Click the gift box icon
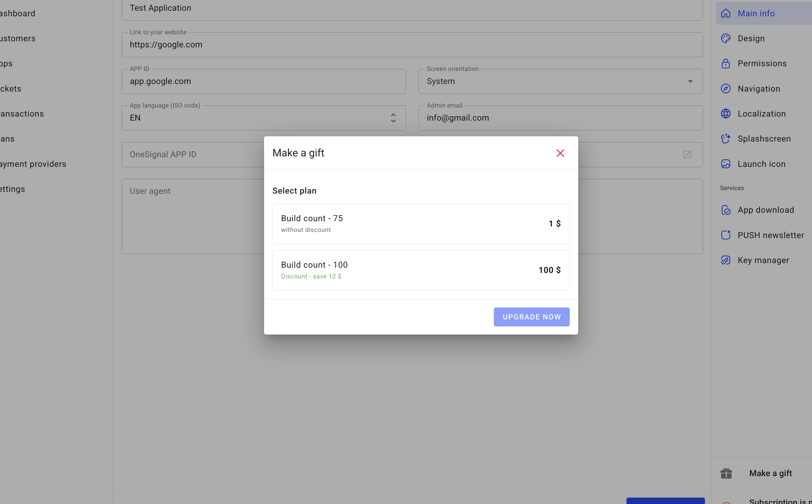The width and height of the screenshot is (812, 504). [726, 473]
